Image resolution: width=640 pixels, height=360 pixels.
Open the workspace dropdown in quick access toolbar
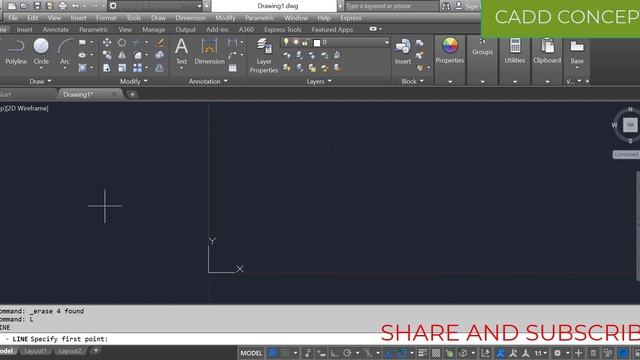(199, 6)
